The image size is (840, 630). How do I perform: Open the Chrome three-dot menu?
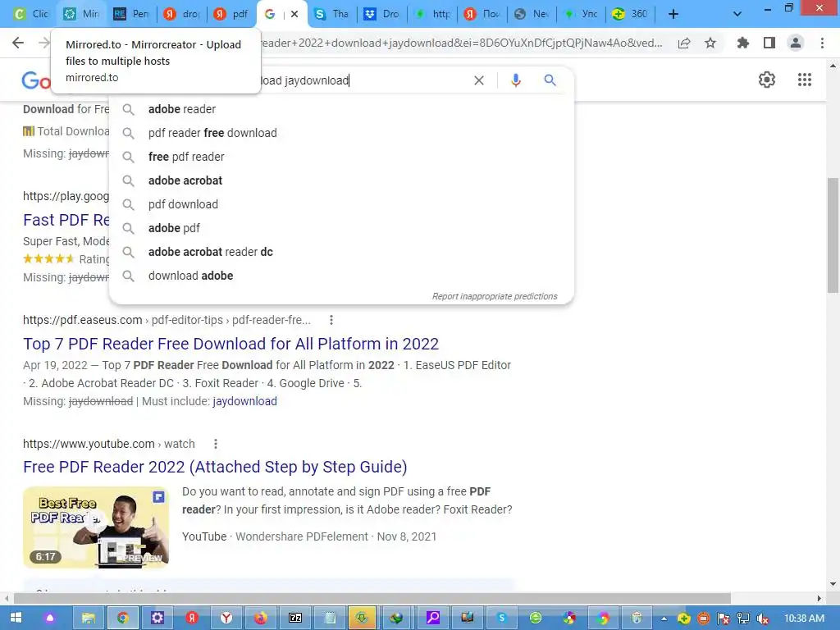tap(822, 43)
